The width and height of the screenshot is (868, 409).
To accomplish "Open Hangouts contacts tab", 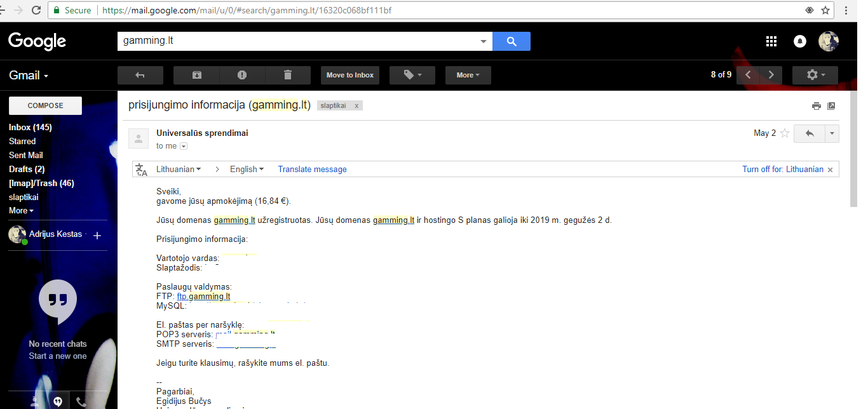I will tap(36, 401).
